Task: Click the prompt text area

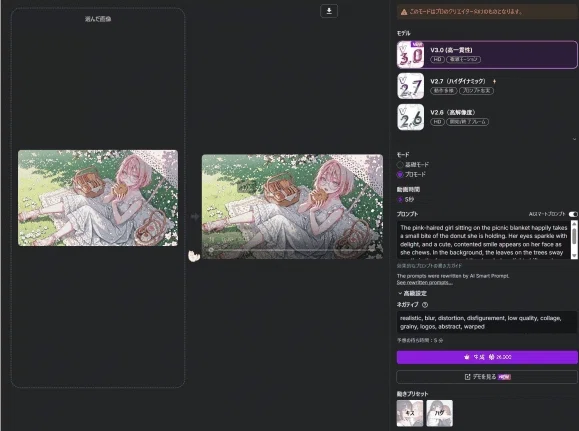Action: click(x=484, y=240)
